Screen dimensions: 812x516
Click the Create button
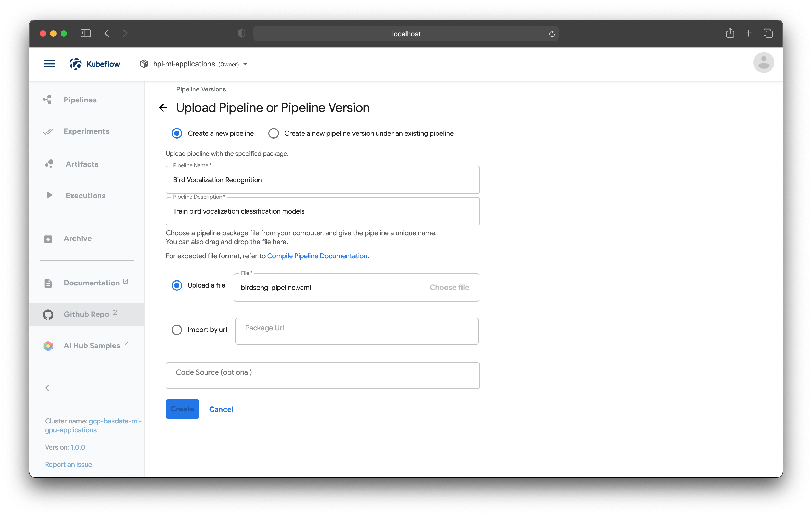click(x=182, y=409)
